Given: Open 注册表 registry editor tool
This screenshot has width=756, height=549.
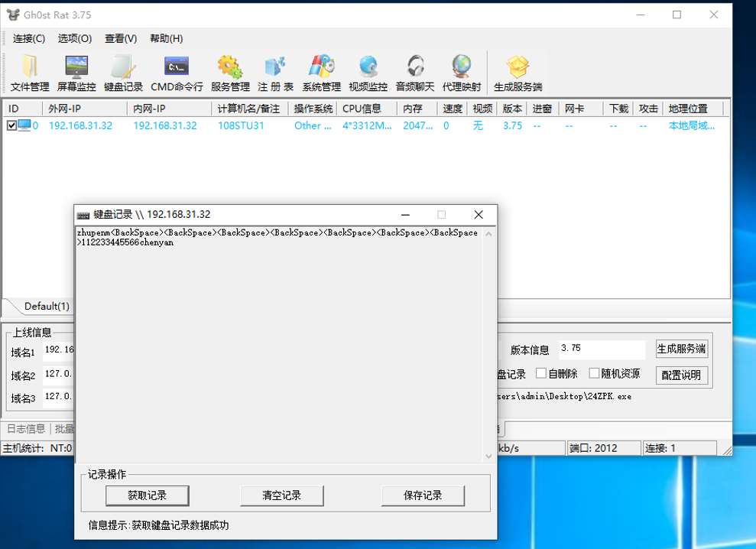Looking at the screenshot, I should 275,73.
